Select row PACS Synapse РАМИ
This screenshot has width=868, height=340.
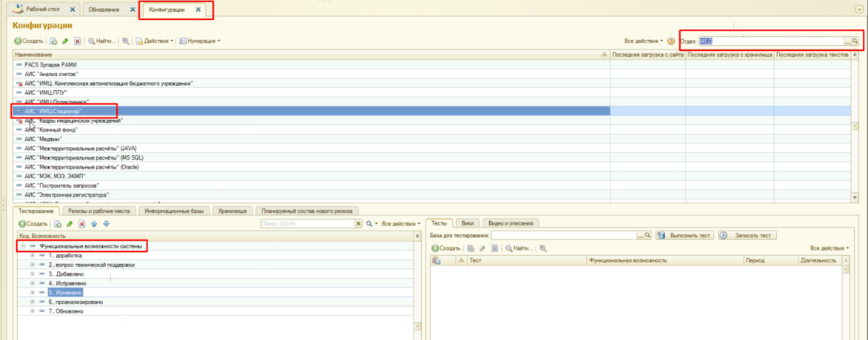pyautogui.click(x=311, y=64)
